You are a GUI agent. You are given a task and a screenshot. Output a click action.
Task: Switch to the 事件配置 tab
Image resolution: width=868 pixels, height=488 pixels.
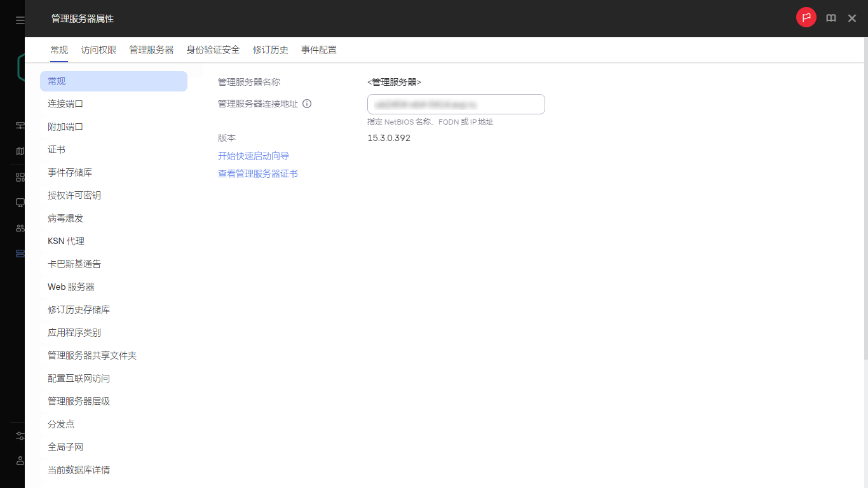pyautogui.click(x=319, y=50)
